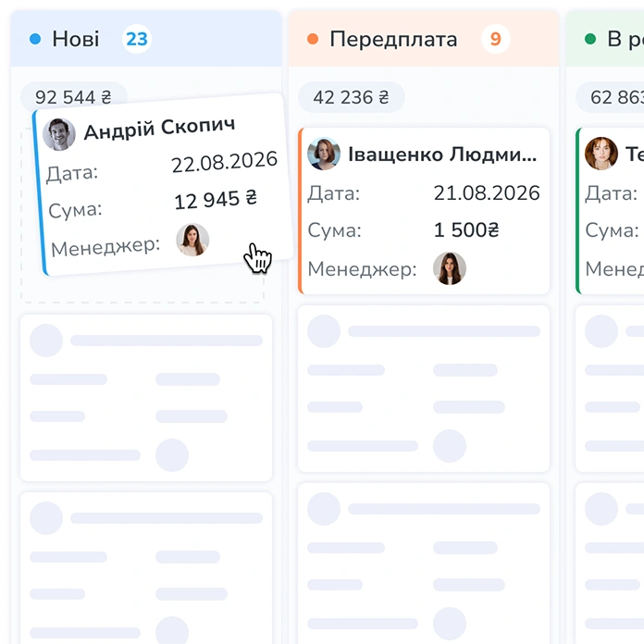Click the Сума: label on Андрій Скопич card
The height and width of the screenshot is (644, 644).
point(75,210)
